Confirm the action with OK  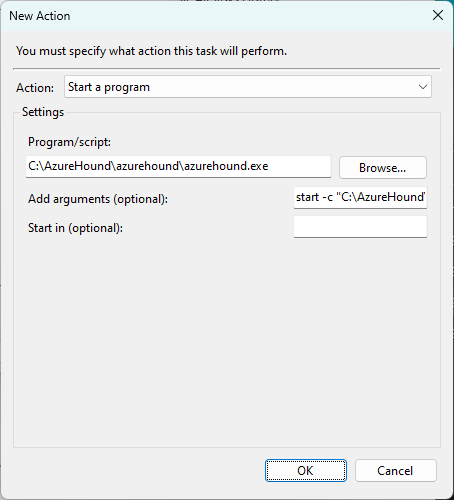coord(306,471)
